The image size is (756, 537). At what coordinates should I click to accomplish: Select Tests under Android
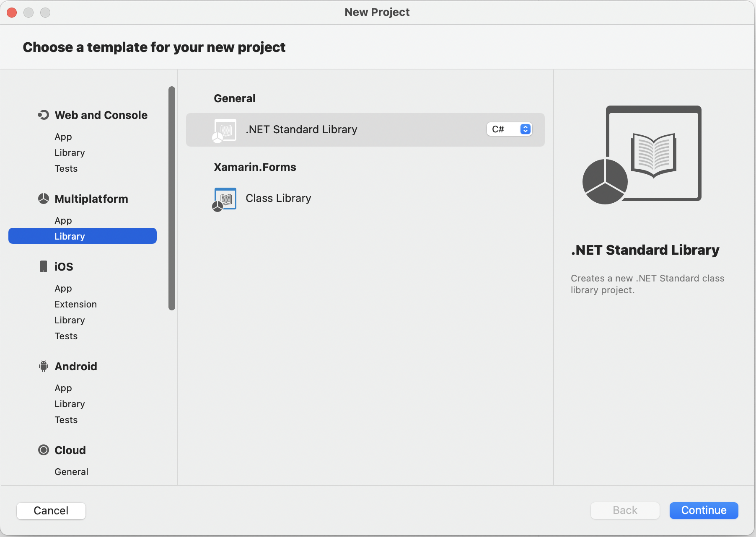click(x=66, y=420)
